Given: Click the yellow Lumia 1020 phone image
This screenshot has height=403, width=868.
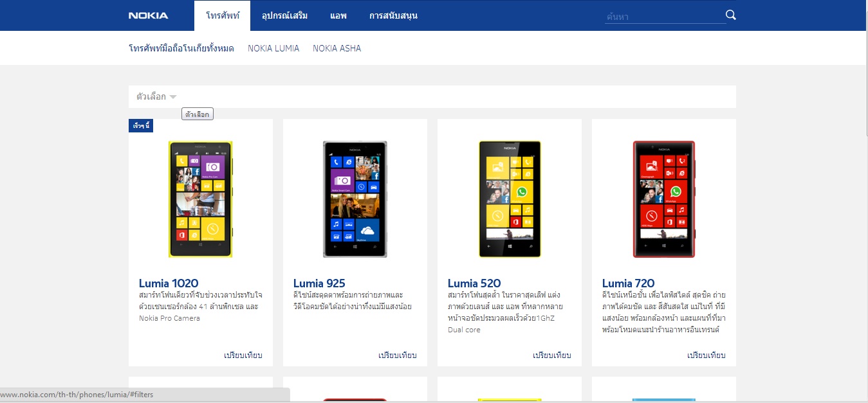Looking at the screenshot, I should [x=201, y=199].
